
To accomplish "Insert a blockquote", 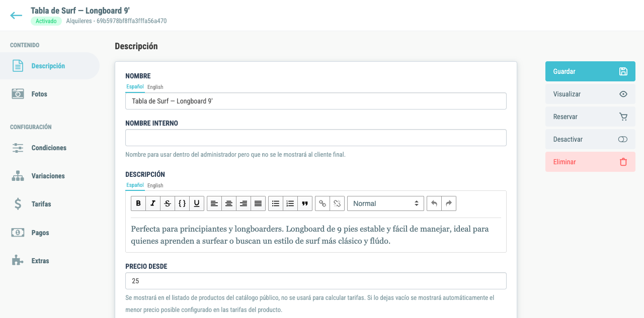I will click(305, 203).
